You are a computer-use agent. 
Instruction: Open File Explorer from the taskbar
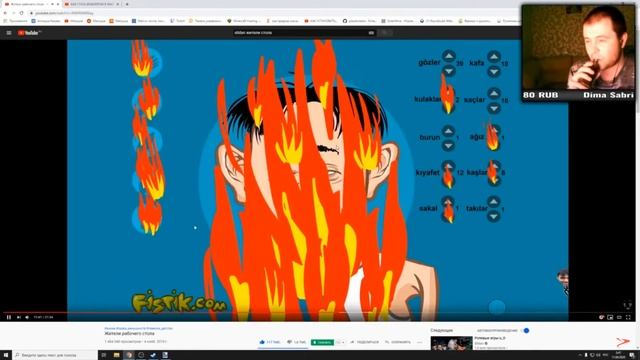(x=116, y=355)
